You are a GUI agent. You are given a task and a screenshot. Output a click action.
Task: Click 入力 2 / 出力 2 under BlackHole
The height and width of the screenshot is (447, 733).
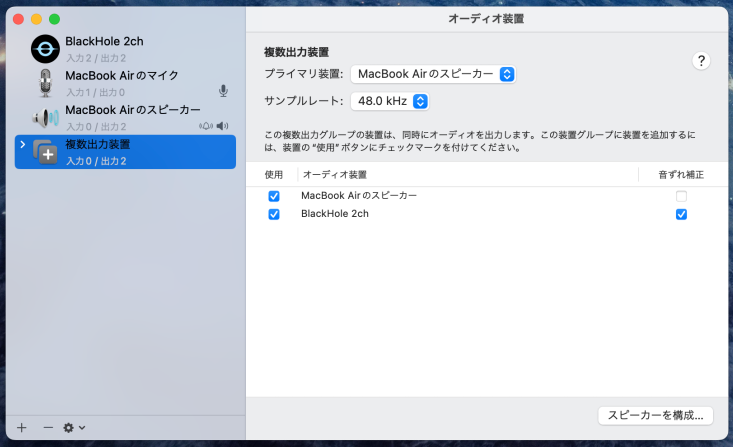click(96, 58)
